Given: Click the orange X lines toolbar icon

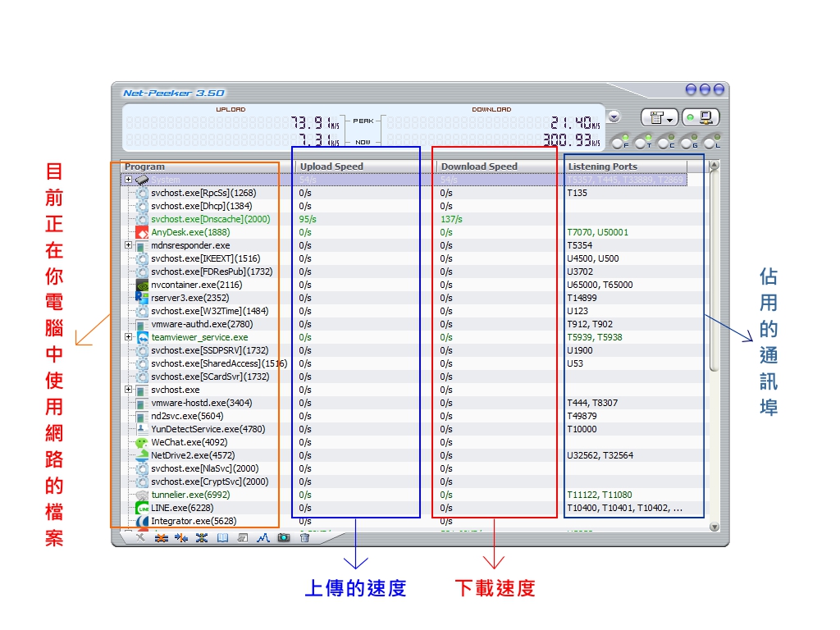Looking at the screenshot, I should click(x=162, y=538).
